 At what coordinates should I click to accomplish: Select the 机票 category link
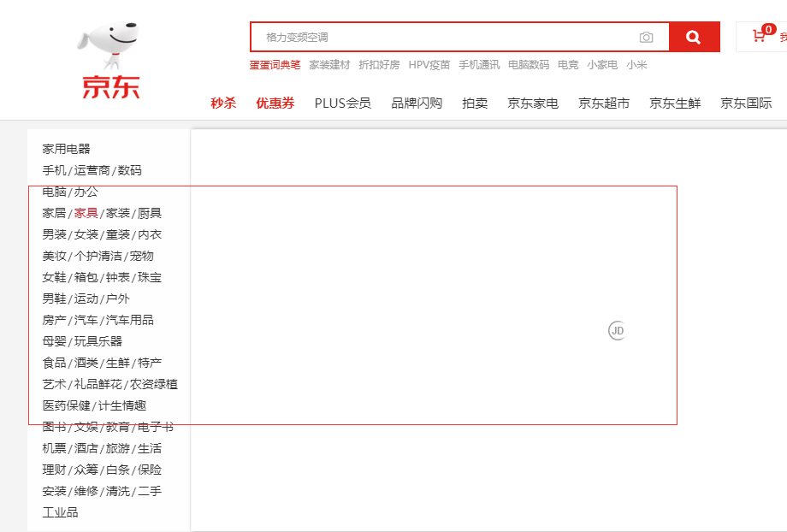point(54,448)
